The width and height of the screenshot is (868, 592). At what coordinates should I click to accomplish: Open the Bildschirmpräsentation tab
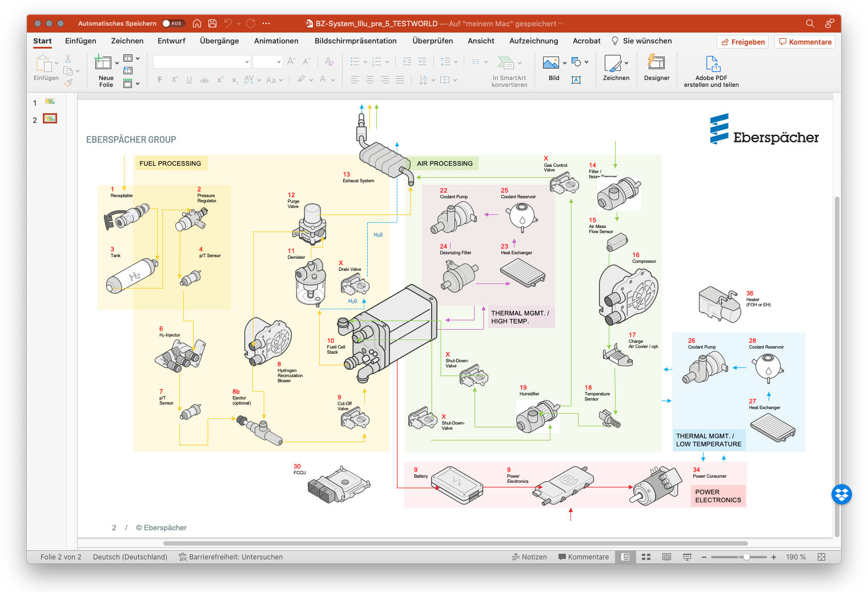point(355,41)
